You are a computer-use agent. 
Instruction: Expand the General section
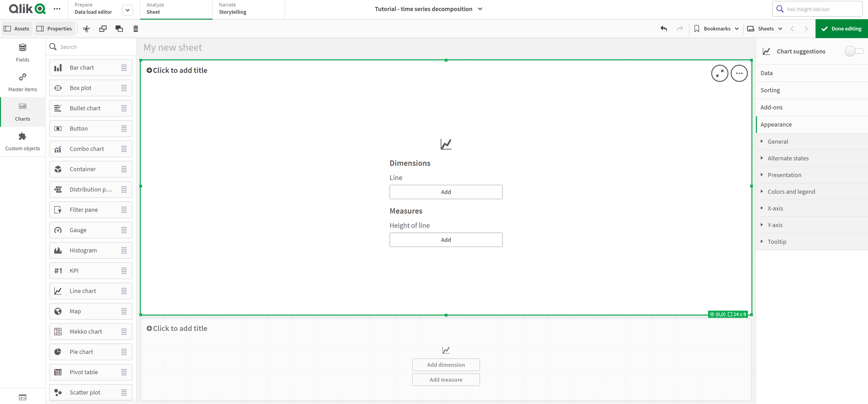click(812, 141)
